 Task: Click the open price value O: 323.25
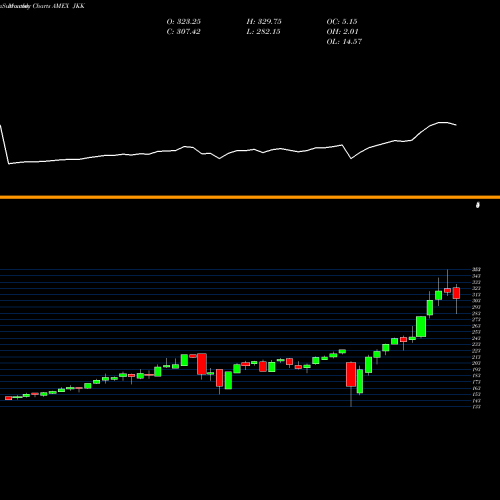coord(184,22)
